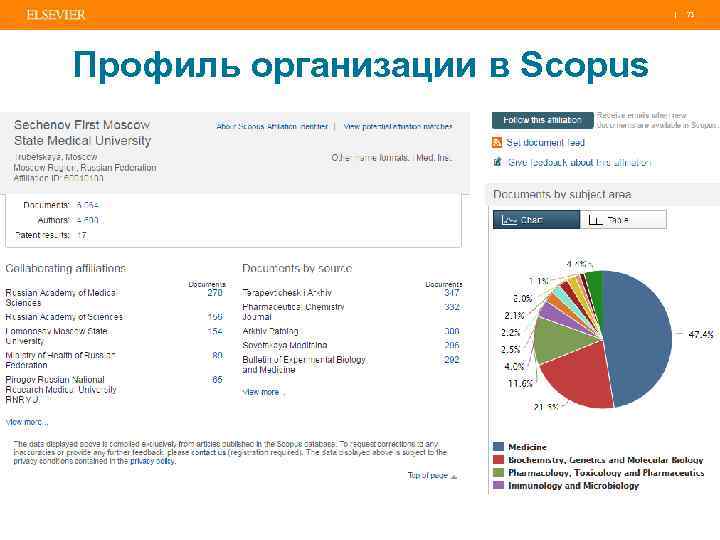Click document count 65 for Pirogov

[x=218, y=380]
